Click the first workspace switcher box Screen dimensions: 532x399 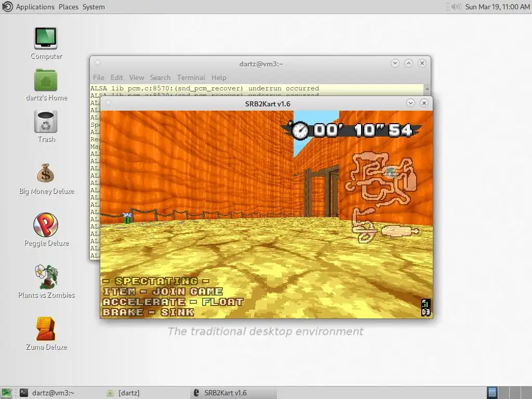tap(492, 393)
